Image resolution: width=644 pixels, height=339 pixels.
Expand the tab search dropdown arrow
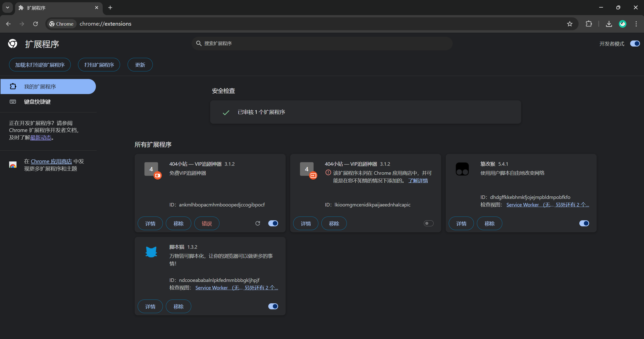click(x=8, y=8)
